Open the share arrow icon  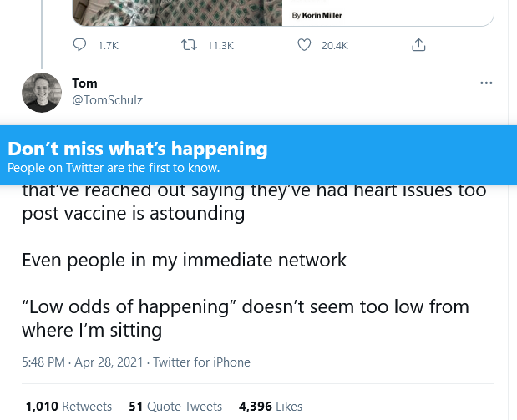tap(419, 45)
